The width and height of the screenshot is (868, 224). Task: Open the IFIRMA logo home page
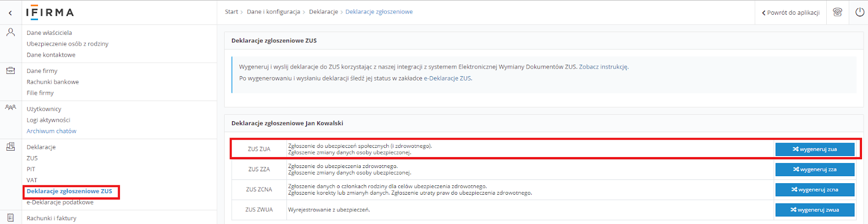point(50,13)
